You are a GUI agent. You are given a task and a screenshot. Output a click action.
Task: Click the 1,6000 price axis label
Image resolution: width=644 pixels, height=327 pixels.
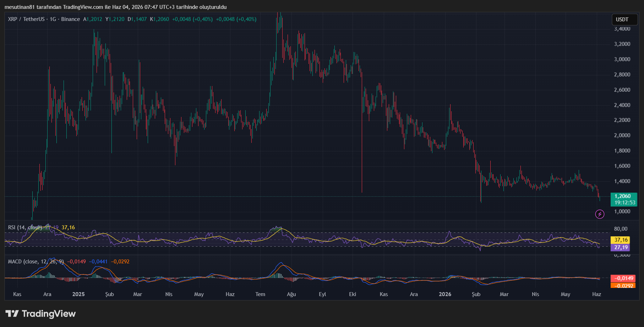622,166
